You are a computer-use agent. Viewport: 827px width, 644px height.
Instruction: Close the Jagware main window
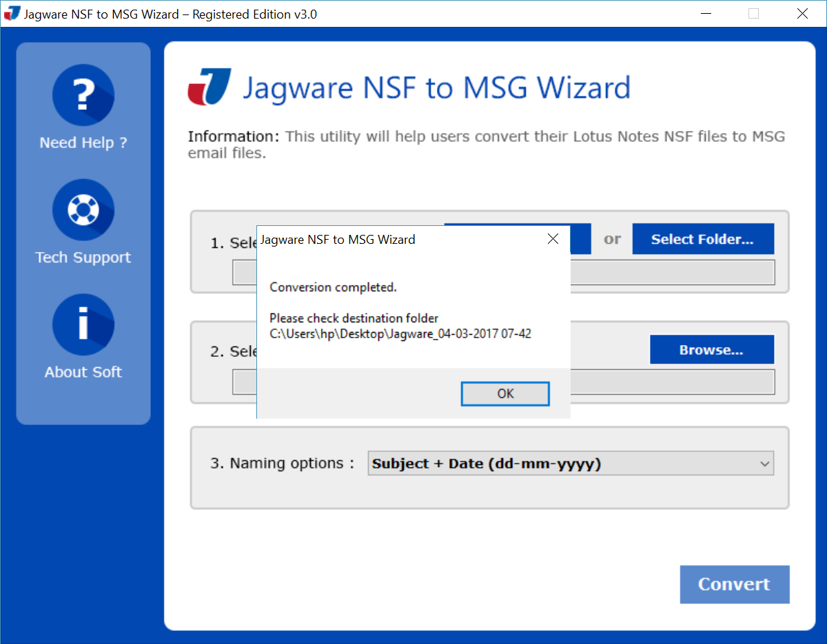coord(802,13)
